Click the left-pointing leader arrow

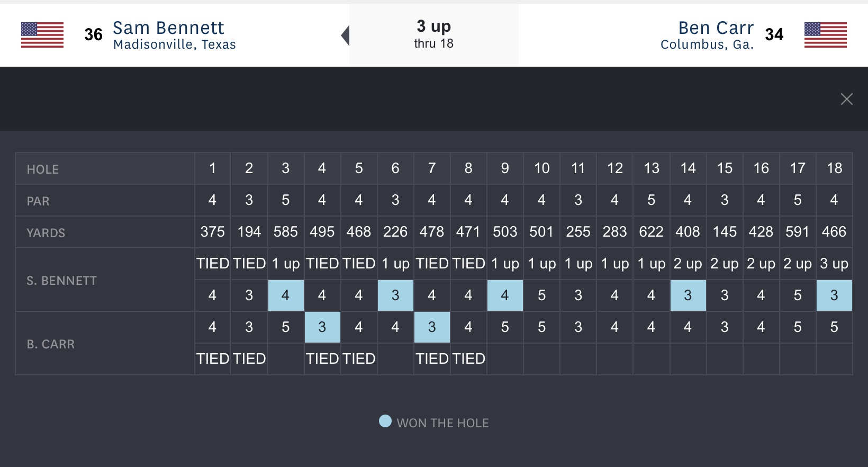pyautogui.click(x=345, y=35)
